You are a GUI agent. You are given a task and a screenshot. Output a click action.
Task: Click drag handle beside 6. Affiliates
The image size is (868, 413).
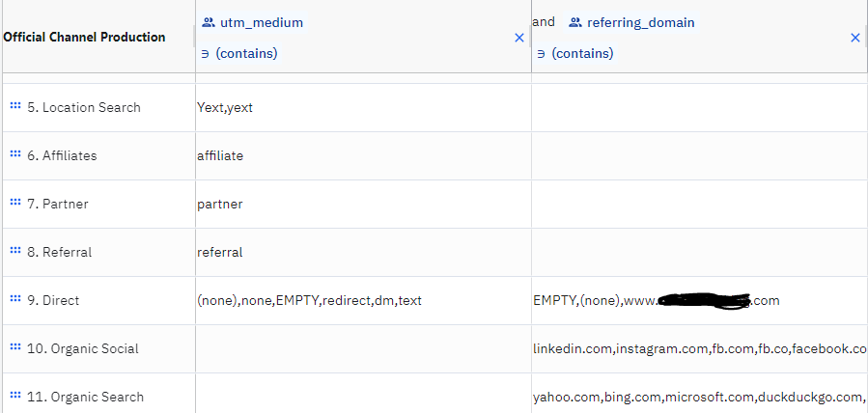click(14, 155)
